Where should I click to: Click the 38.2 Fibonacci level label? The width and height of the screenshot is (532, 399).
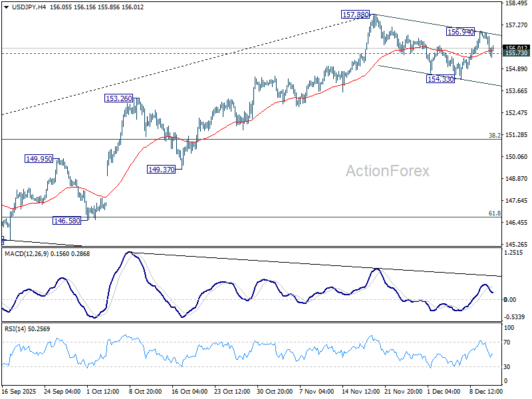pyautogui.click(x=494, y=136)
